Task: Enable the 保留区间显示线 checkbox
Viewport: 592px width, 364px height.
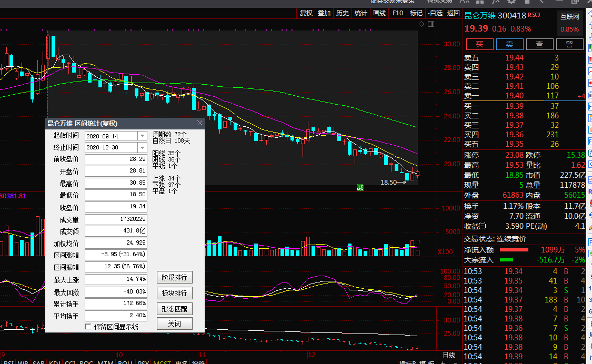Action: click(x=88, y=327)
